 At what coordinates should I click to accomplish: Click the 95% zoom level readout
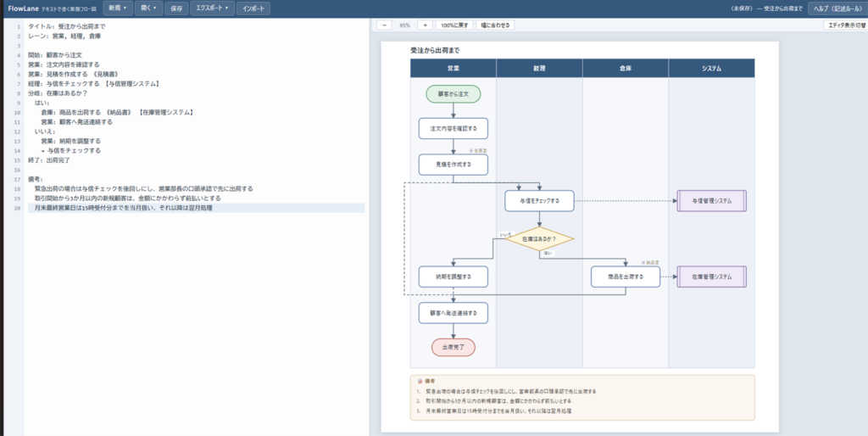[x=404, y=25]
